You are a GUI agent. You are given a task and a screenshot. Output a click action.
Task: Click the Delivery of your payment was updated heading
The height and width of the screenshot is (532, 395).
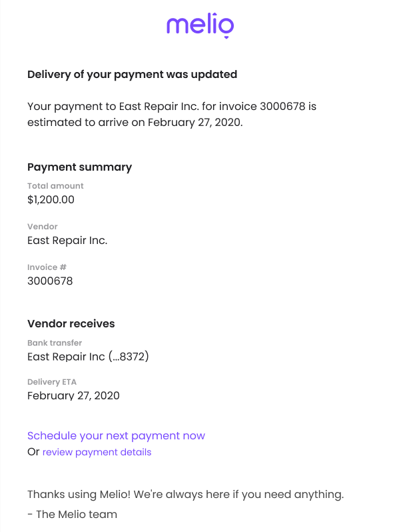133,75
